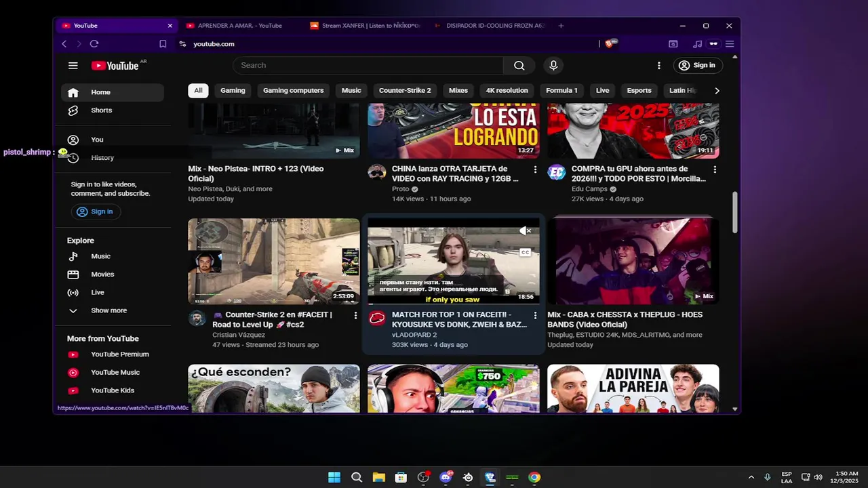Show hidden system tray icons

[751, 477]
